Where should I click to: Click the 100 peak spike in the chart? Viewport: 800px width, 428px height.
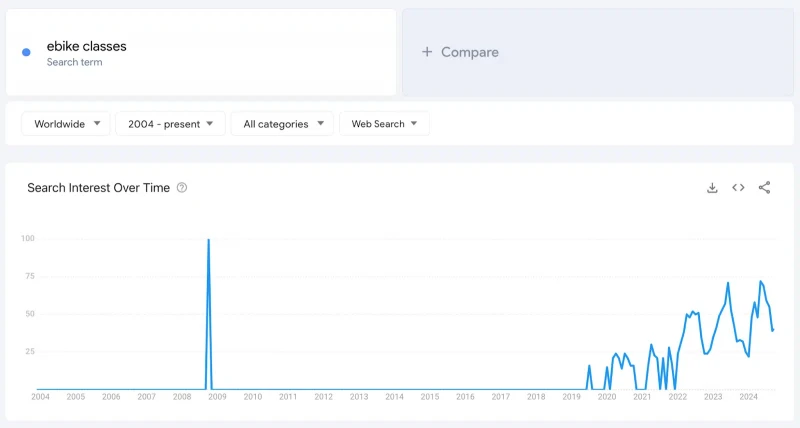click(x=209, y=240)
